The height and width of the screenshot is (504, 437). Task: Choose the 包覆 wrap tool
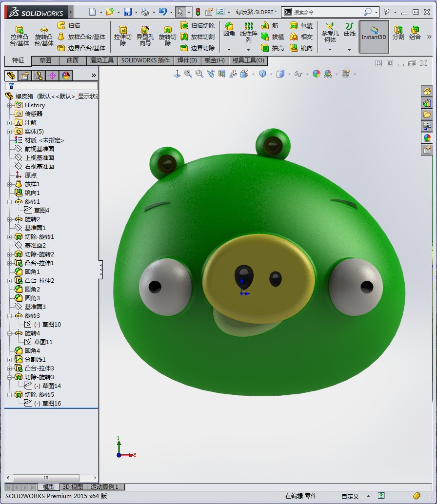[301, 25]
